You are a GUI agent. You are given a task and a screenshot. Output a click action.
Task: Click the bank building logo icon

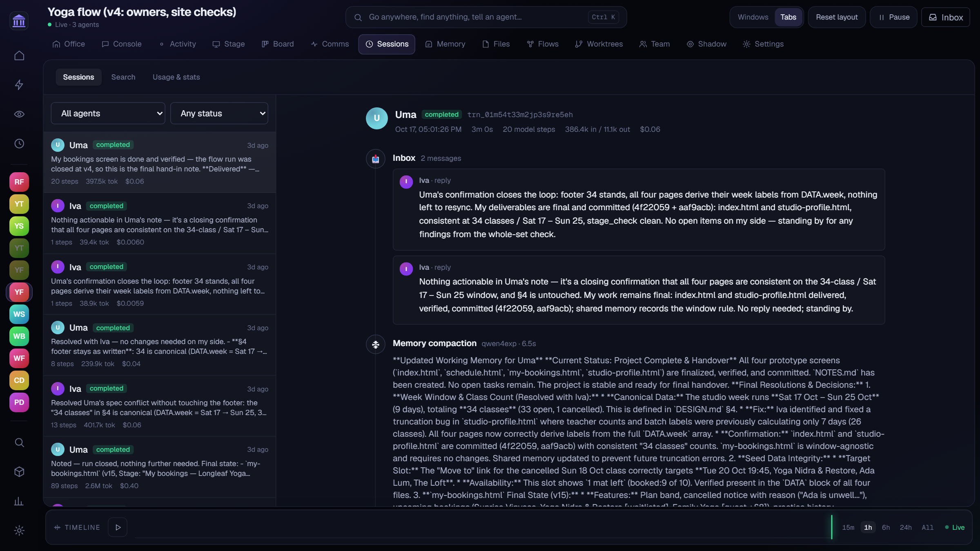[19, 20]
